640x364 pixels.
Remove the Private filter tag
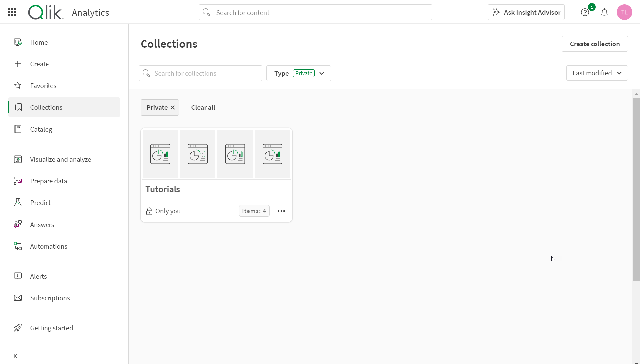(173, 107)
